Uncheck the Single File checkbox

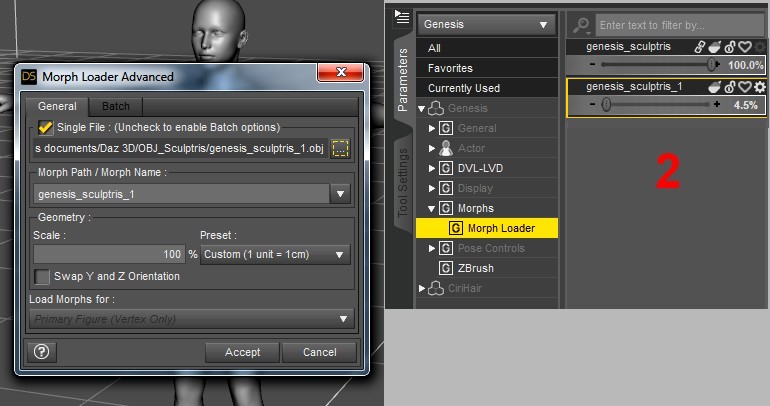[45, 128]
